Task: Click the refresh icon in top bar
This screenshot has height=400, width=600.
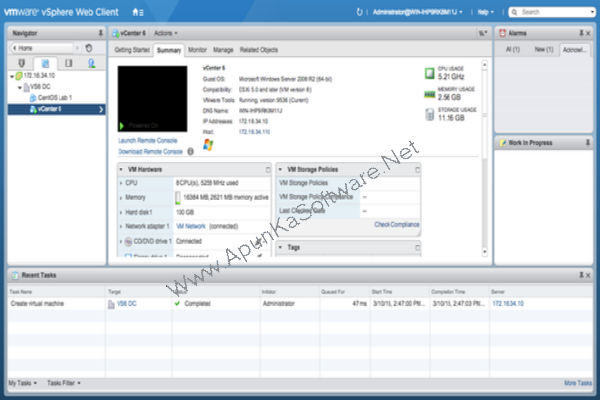Action: [x=359, y=12]
